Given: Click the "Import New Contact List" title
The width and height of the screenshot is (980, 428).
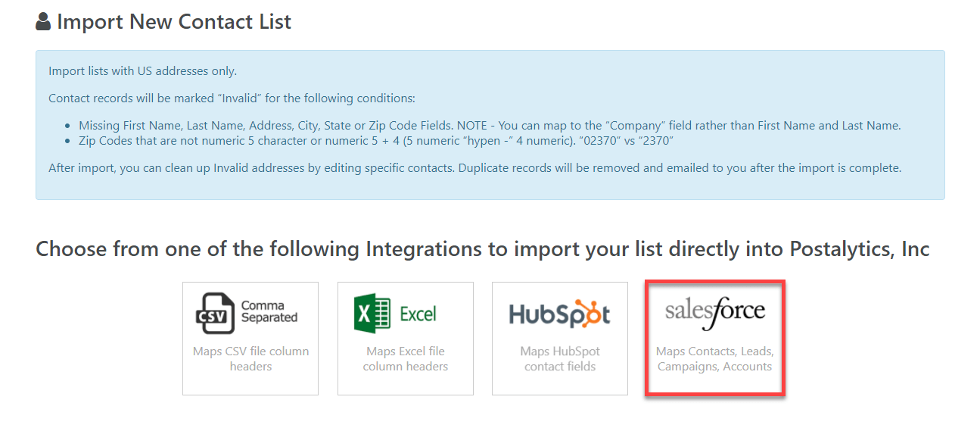Looking at the screenshot, I should coord(174,22).
